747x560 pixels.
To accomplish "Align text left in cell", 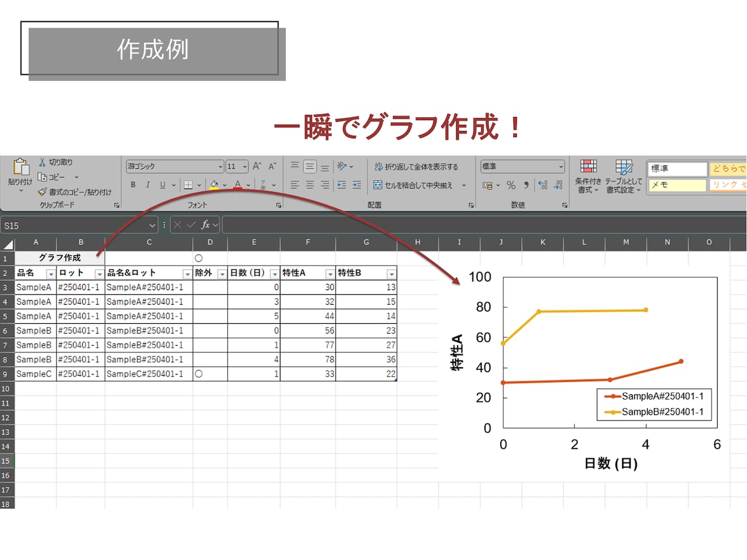I will click(x=295, y=185).
